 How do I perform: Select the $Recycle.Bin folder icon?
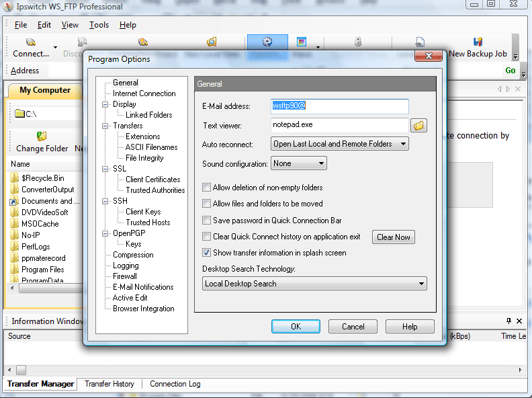pyautogui.click(x=14, y=177)
